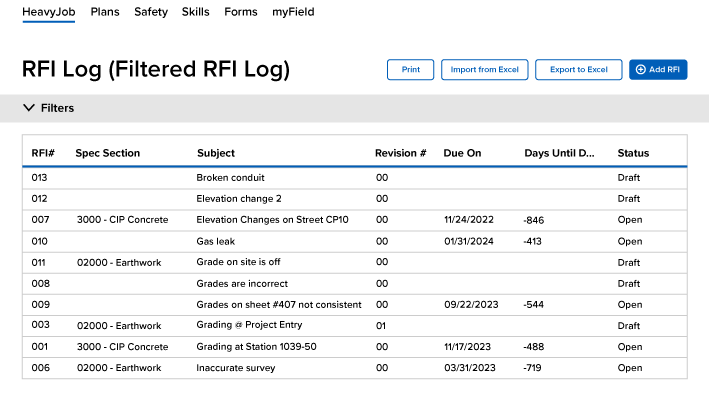Open RFI 001 row number

(x=39, y=347)
